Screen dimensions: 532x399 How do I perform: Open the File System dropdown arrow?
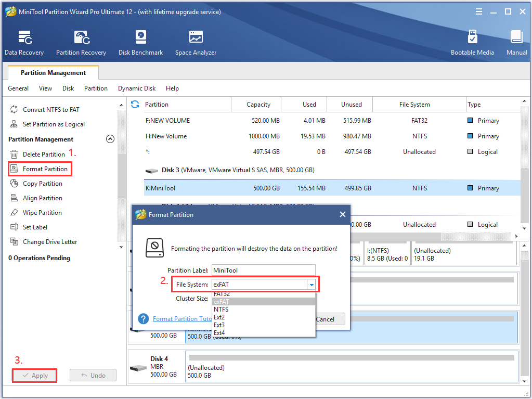coord(312,285)
